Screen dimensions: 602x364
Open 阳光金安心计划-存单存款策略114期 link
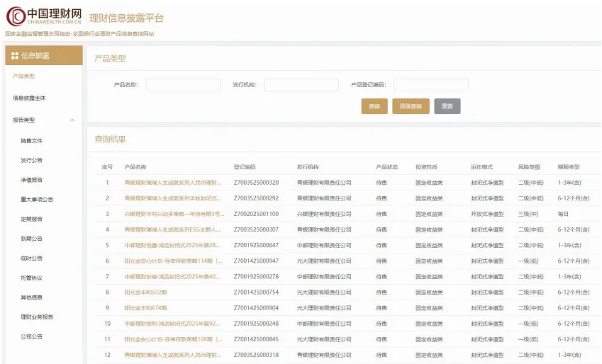[173, 261]
